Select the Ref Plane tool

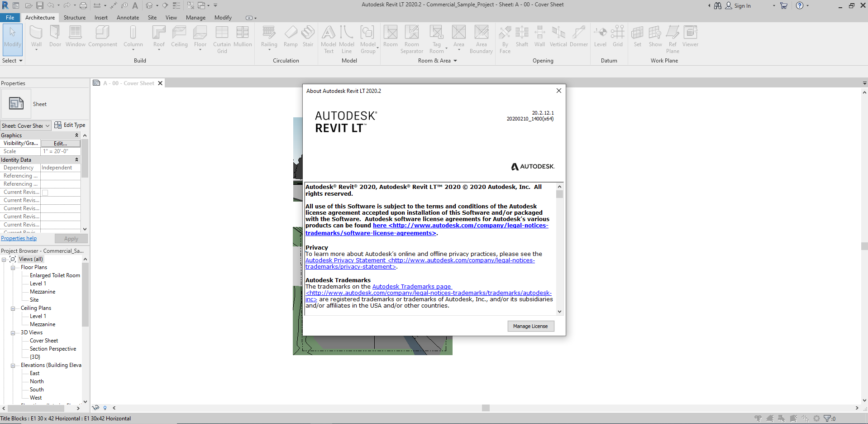[672, 39]
